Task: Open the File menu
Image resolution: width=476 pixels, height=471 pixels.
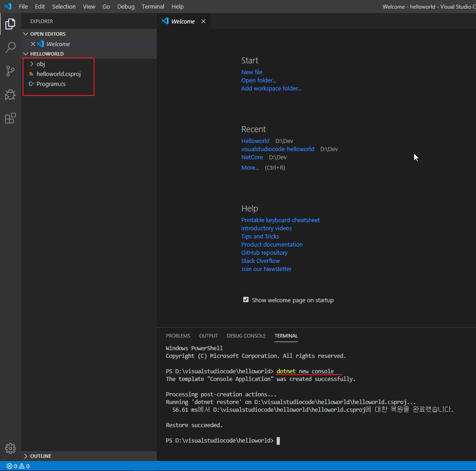Action: tap(24, 6)
